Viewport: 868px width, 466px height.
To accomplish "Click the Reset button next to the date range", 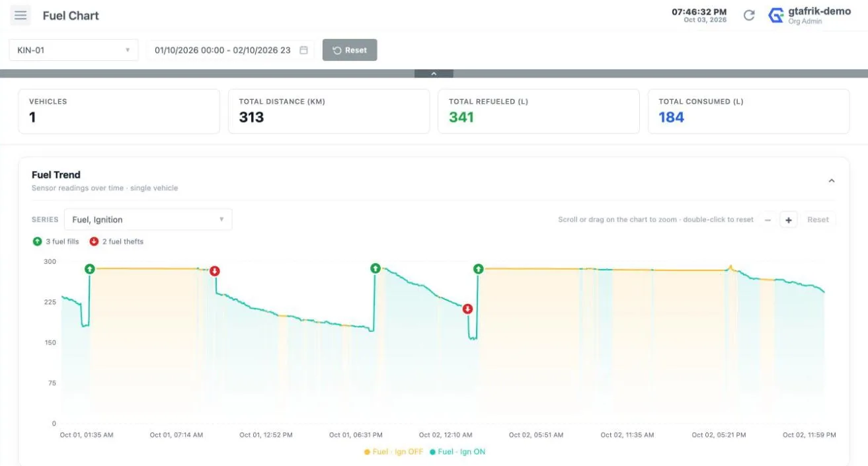I will [x=350, y=50].
